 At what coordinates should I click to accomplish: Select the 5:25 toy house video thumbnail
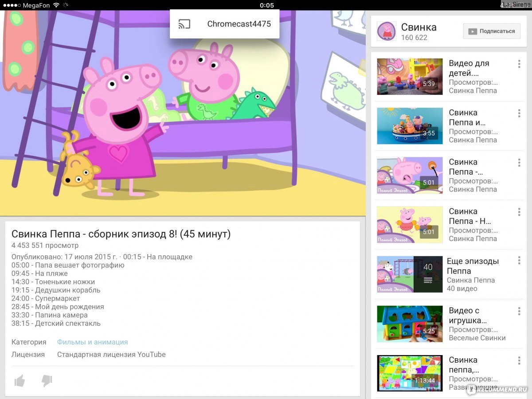pos(409,323)
